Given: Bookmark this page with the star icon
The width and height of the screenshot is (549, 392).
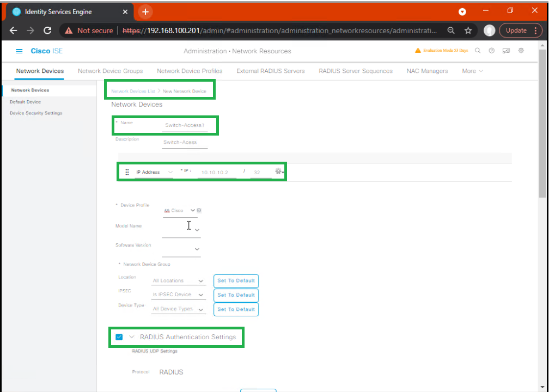Looking at the screenshot, I should pos(468,30).
